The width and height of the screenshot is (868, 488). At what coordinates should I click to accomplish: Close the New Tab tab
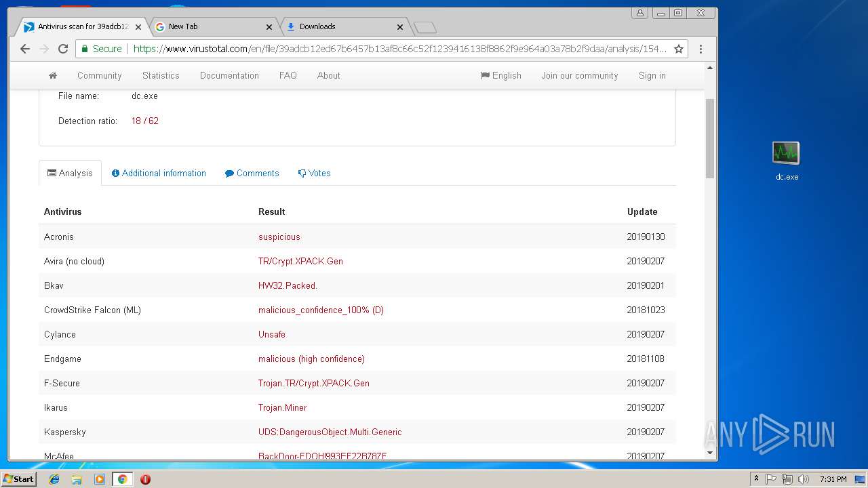click(269, 27)
